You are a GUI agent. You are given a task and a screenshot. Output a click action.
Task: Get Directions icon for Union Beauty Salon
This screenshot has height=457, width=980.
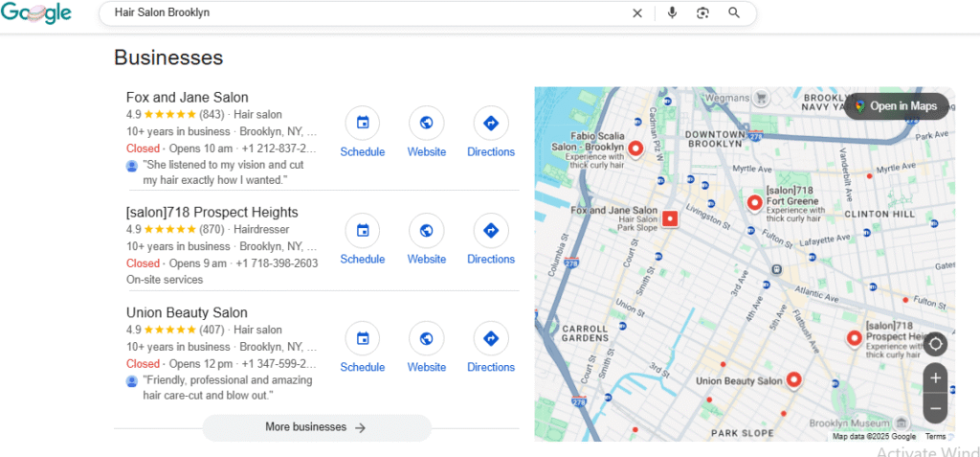tap(491, 339)
